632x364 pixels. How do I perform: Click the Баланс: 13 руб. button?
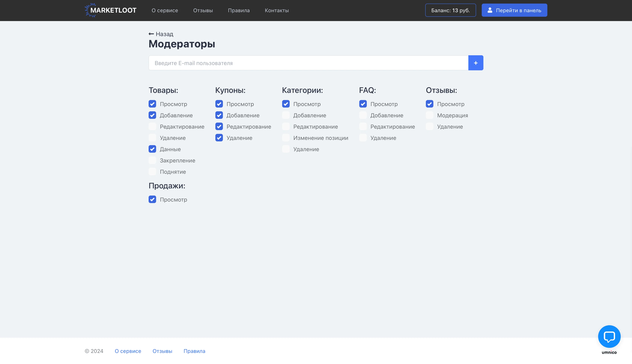(450, 10)
